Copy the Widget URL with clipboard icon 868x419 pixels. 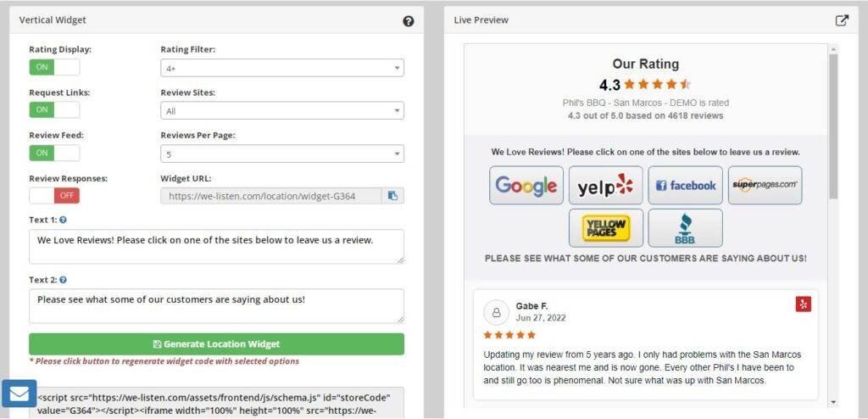(392, 196)
